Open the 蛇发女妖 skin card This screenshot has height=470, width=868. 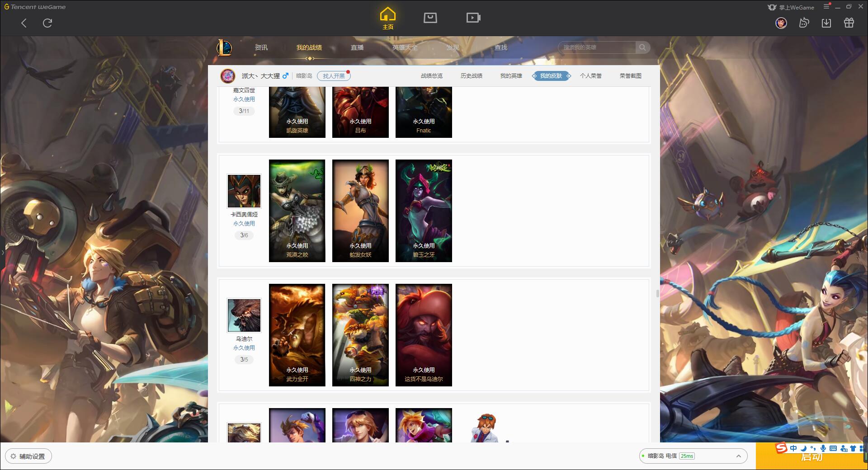pyautogui.click(x=360, y=211)
